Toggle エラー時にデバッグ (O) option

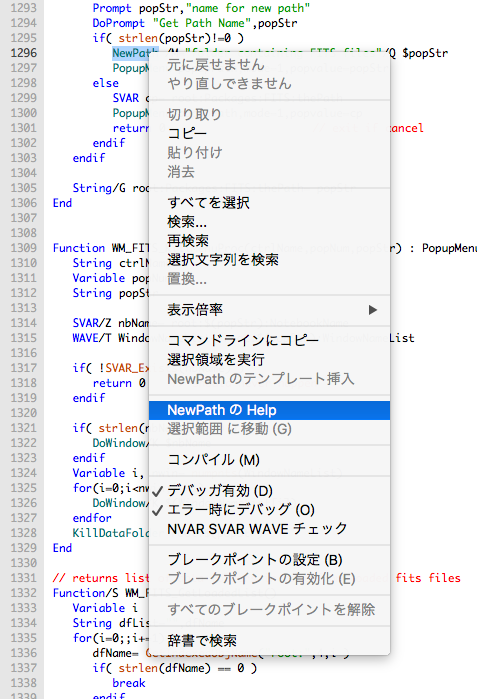pyautogui.click(x=269, y=510)
